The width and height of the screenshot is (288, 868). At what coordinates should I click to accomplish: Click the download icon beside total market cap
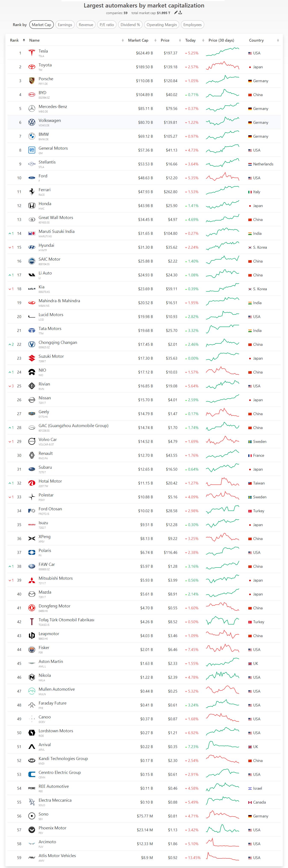(180, 13)
